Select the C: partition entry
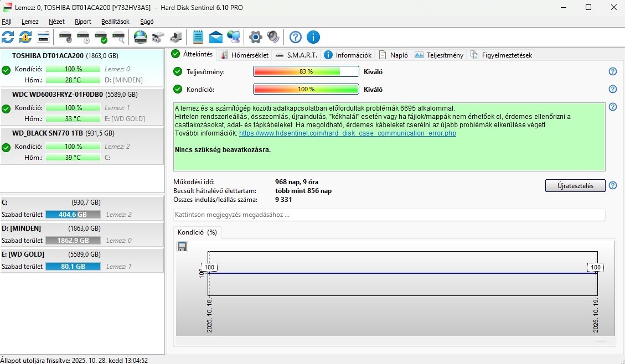 82,209
